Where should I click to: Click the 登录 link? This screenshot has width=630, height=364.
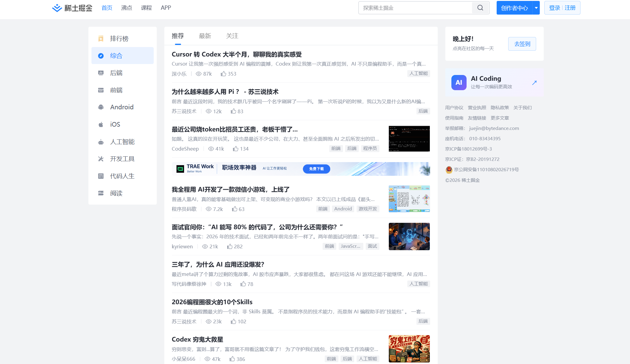[555, 8]
